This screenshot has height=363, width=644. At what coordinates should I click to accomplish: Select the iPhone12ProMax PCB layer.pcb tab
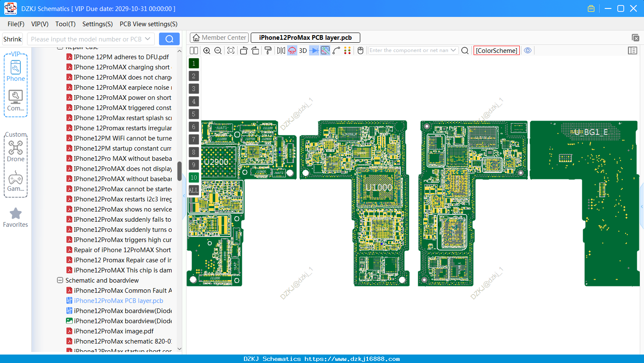[305, 38]
